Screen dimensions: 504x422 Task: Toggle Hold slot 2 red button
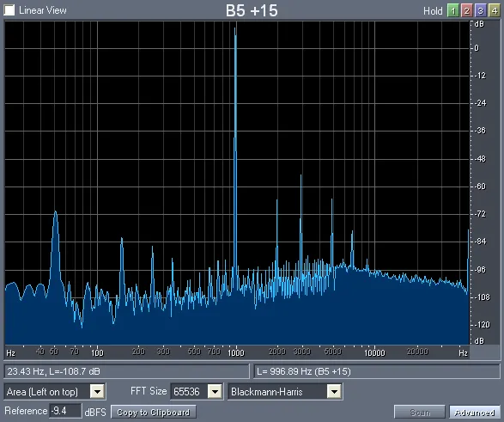pos(467,11)
